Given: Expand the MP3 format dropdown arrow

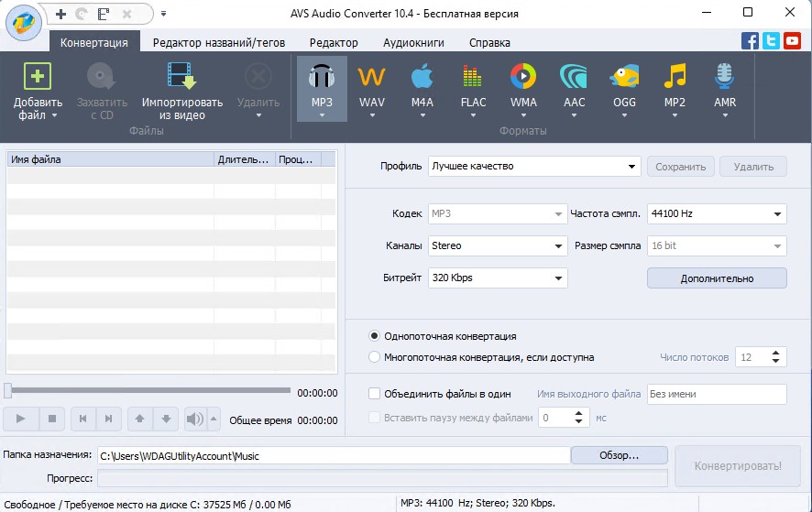Looking at the screenshot, I should pyautogui.click(x=322, y=115).
